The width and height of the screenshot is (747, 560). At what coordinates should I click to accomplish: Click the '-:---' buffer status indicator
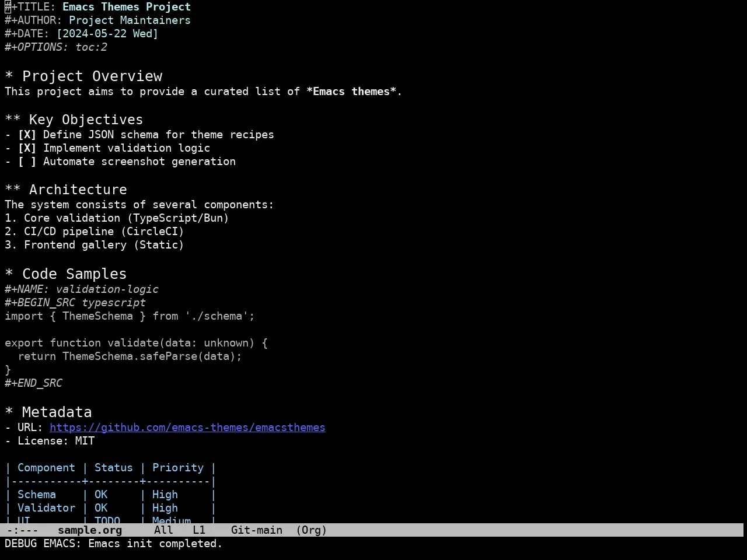22,530
